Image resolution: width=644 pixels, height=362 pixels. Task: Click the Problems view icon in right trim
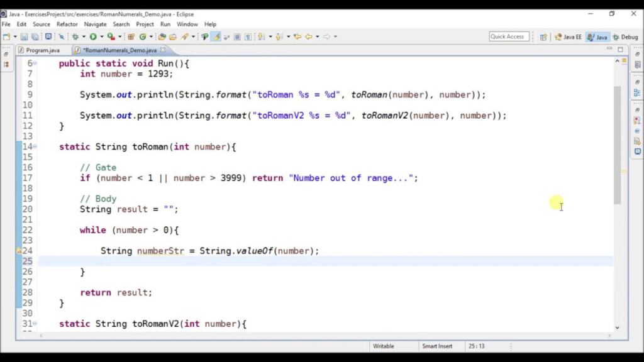coord(638,121)
